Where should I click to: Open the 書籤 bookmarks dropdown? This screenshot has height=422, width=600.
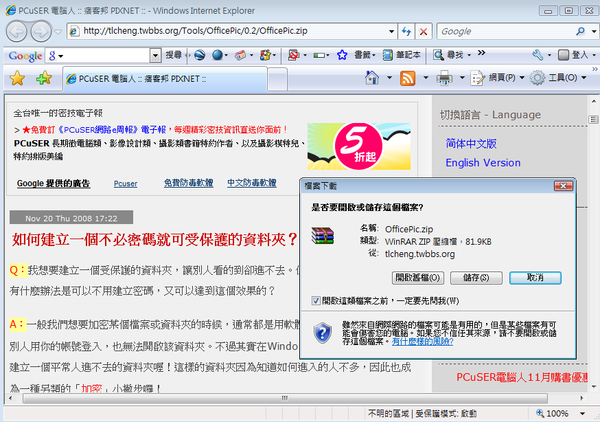coord(365,55)
